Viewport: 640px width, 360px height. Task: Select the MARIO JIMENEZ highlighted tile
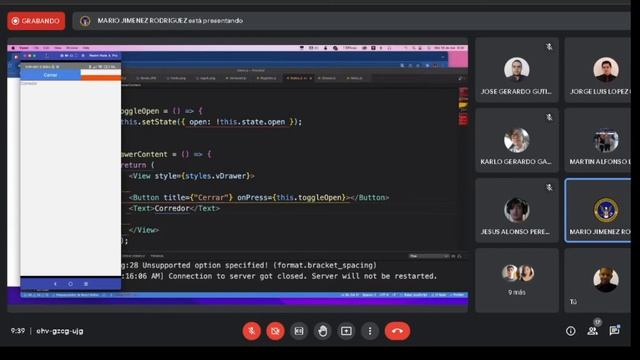coord(598,210)
